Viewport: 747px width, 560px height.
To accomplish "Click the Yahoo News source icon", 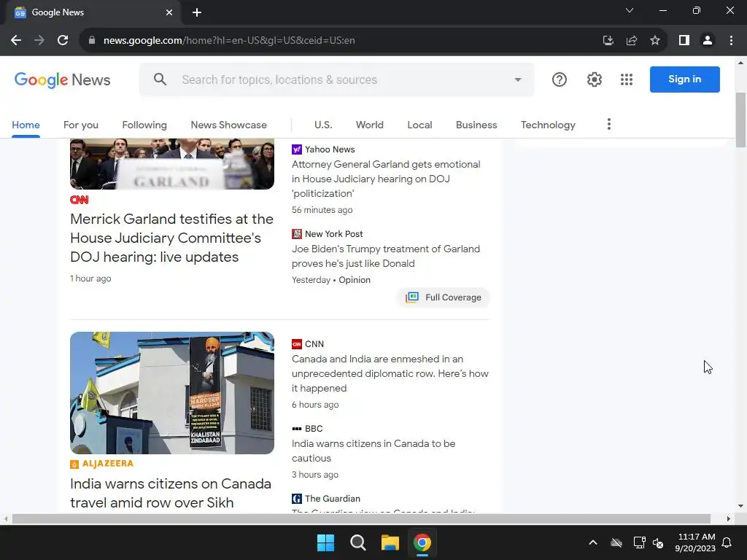I will (297, 149).
